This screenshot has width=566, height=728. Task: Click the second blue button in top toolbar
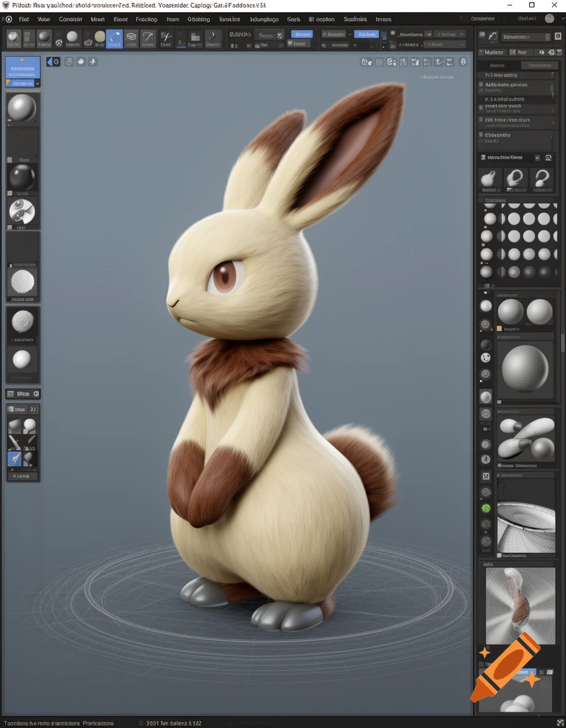point(366,34)
